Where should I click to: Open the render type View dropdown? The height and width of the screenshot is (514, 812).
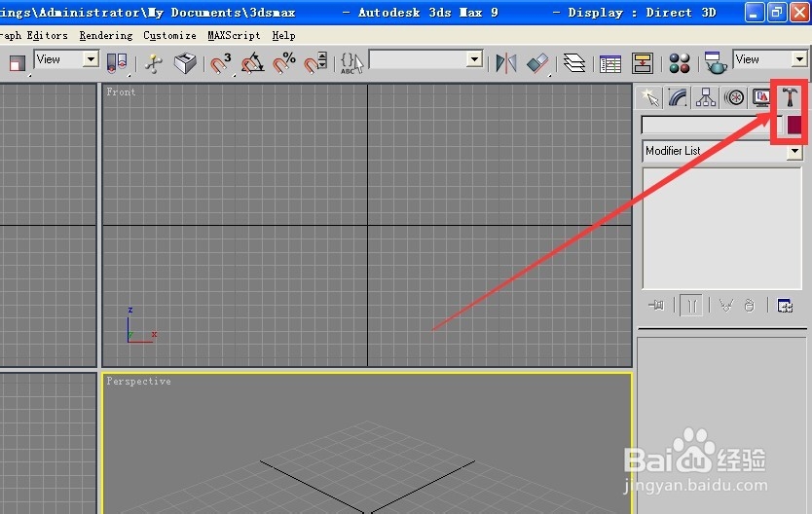769,59
